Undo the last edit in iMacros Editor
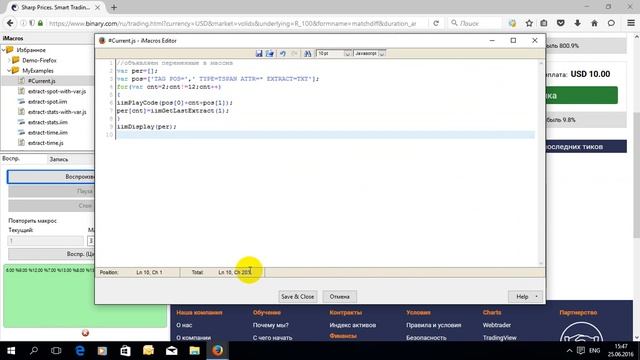Image resolution: width=640 pixels, height=360 pixels. 282,53
